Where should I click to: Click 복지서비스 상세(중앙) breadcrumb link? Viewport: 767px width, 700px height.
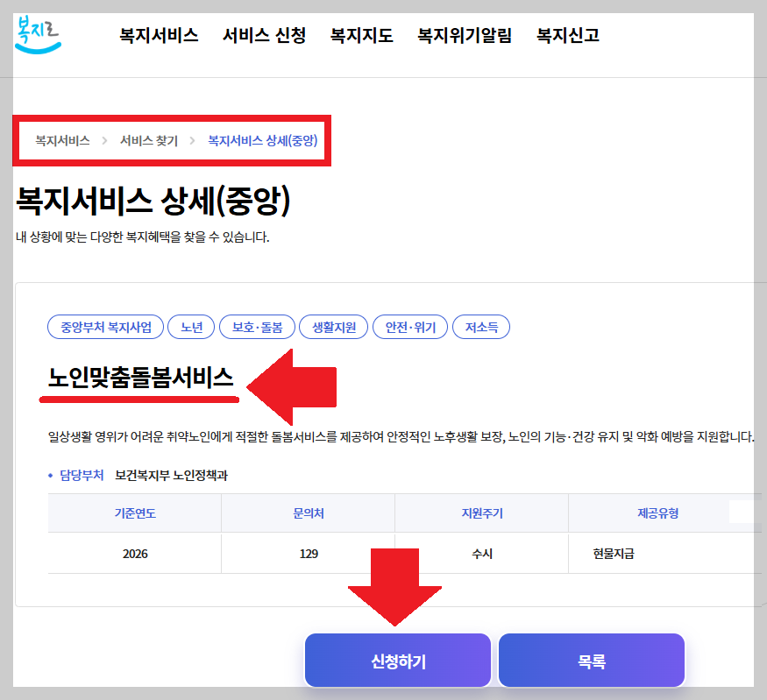[x=261, y=139]
